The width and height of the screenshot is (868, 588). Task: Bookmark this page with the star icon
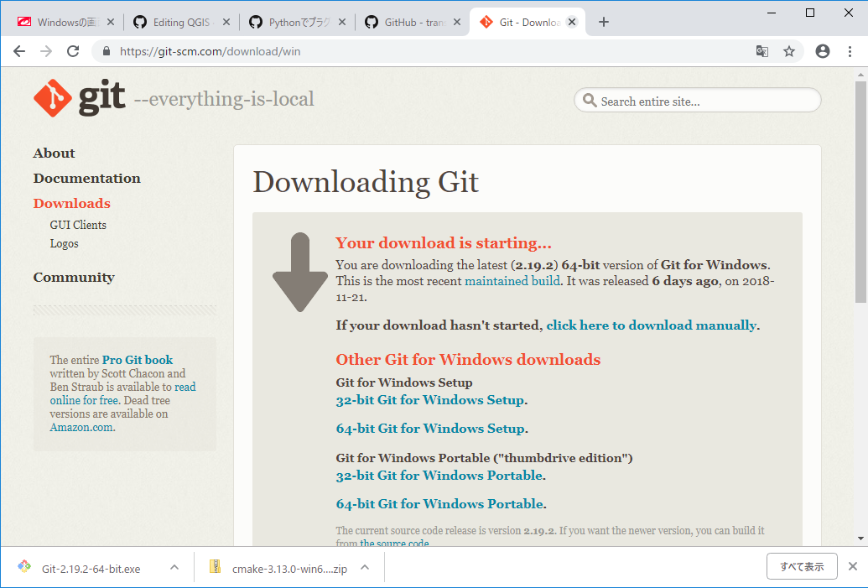788,51
